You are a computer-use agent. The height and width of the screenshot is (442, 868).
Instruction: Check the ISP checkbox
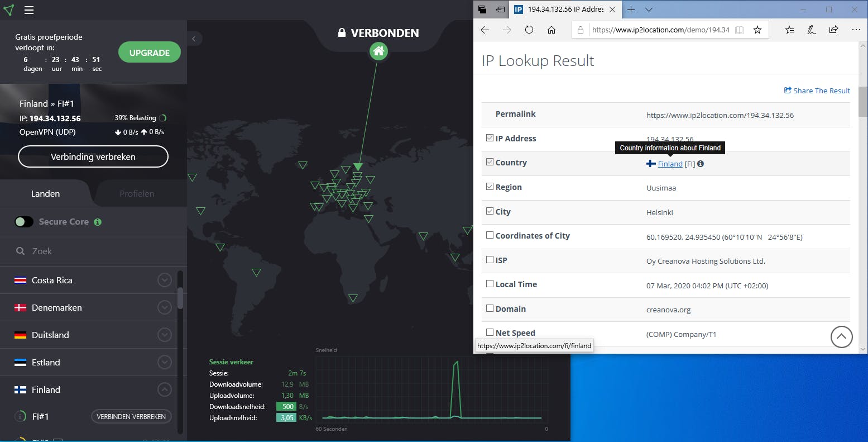pyautogui.click(x=490, y=260)
